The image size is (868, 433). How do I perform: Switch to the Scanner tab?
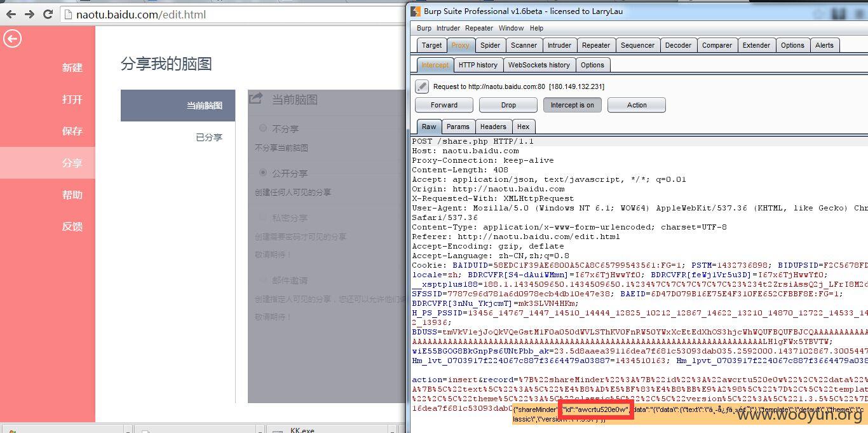click(x=524, y=45)
